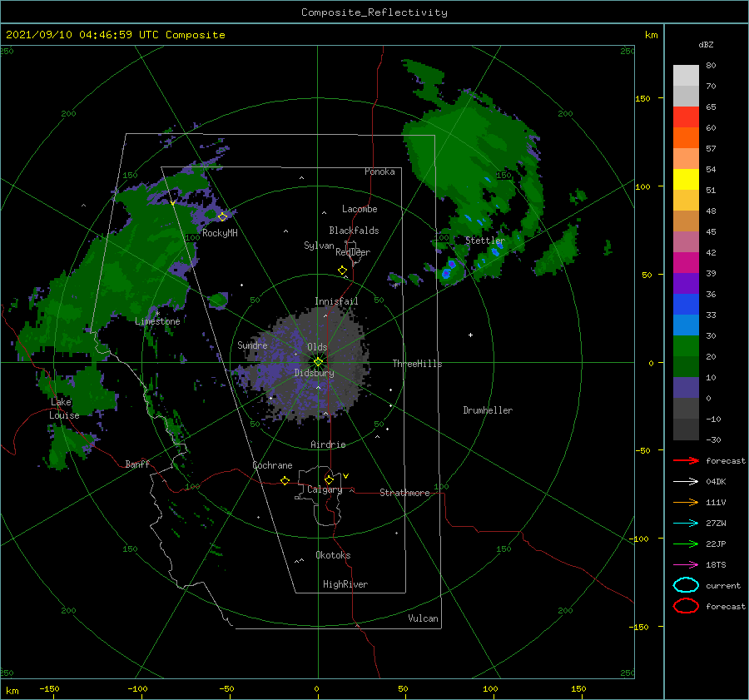Click the red 60-65 dBZ color swatch

(686, 117)
